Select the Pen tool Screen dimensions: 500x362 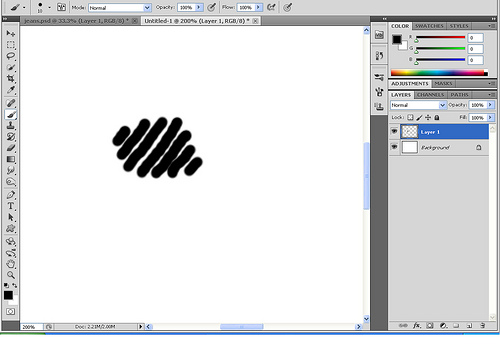pos(11,195)
